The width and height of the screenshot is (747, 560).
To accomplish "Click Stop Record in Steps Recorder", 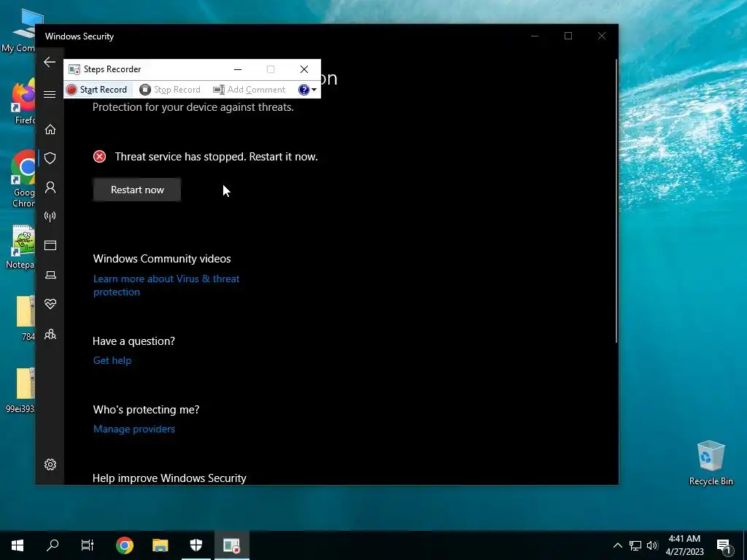I will point(170,90).
